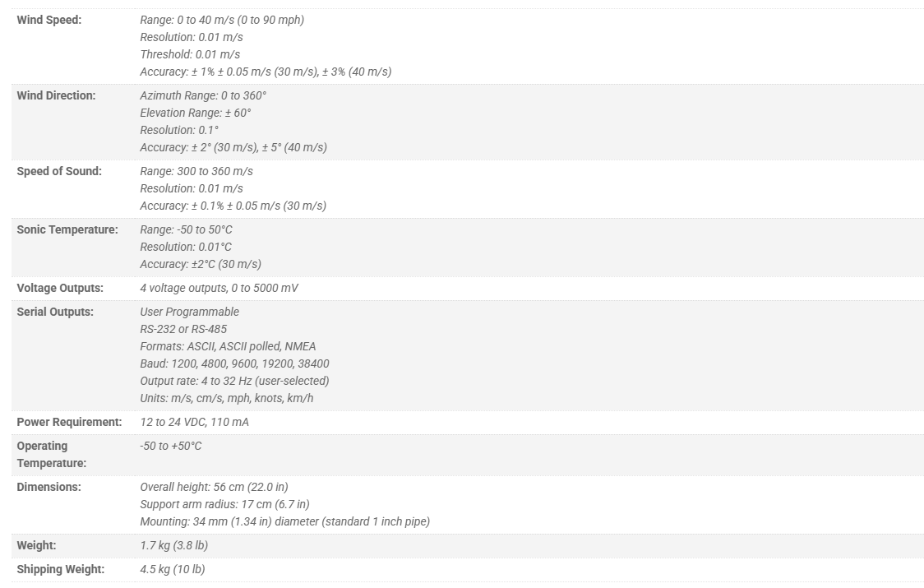Click the 4 voltage outputs value text

pos(219,288)
